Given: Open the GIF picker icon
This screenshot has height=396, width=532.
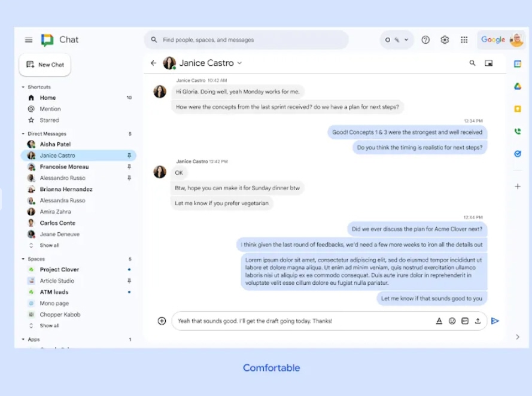Looking at the screenshot, I should pos(465,321).
